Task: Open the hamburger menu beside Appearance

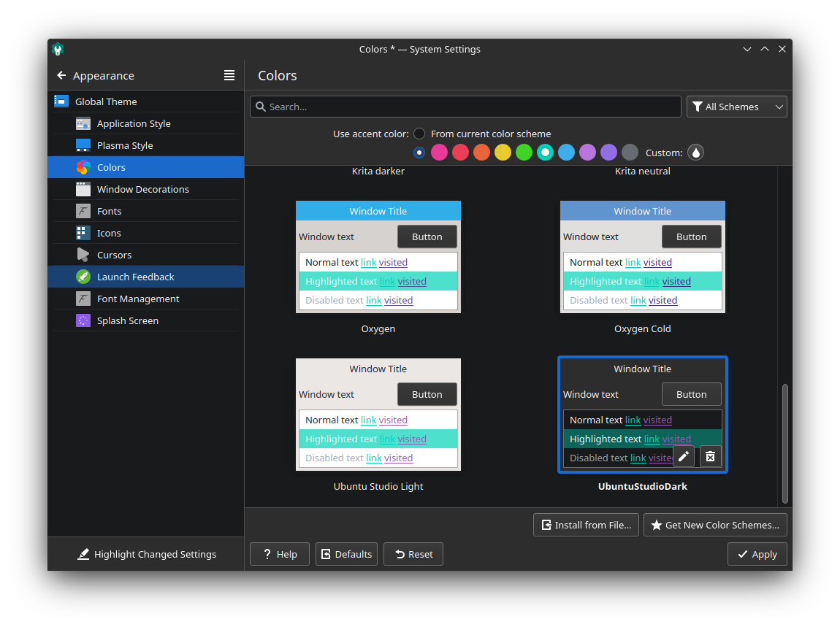Action: tap(229, 75)
